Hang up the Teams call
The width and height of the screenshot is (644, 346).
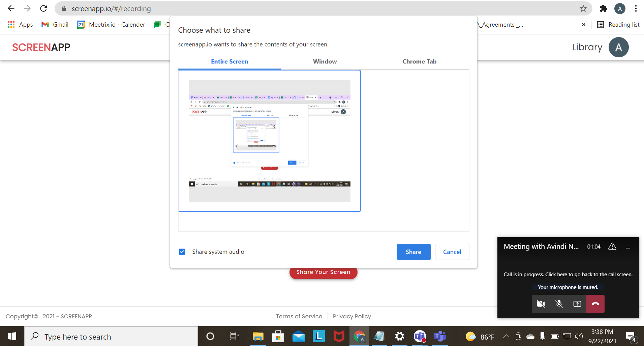click(595, 304)
